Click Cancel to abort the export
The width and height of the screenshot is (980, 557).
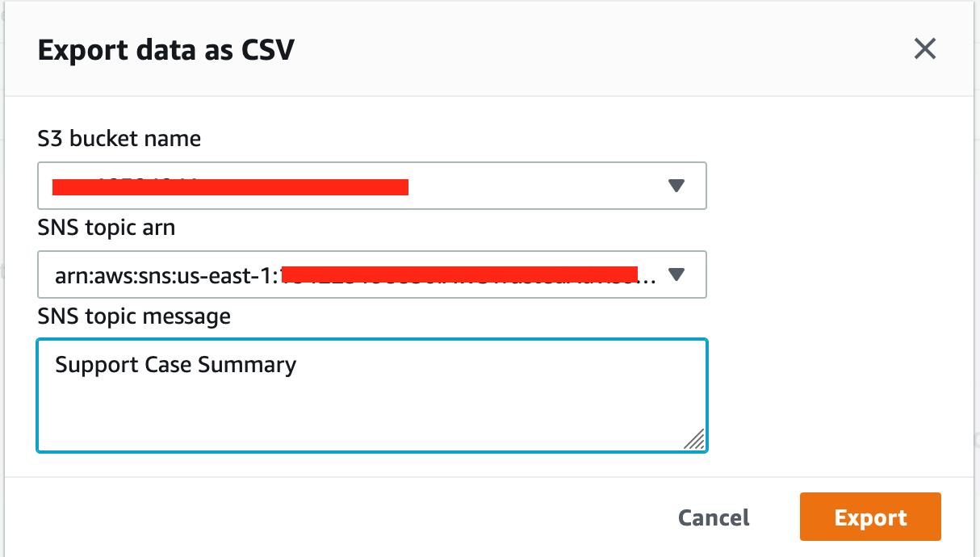click(x=713, y=517)
